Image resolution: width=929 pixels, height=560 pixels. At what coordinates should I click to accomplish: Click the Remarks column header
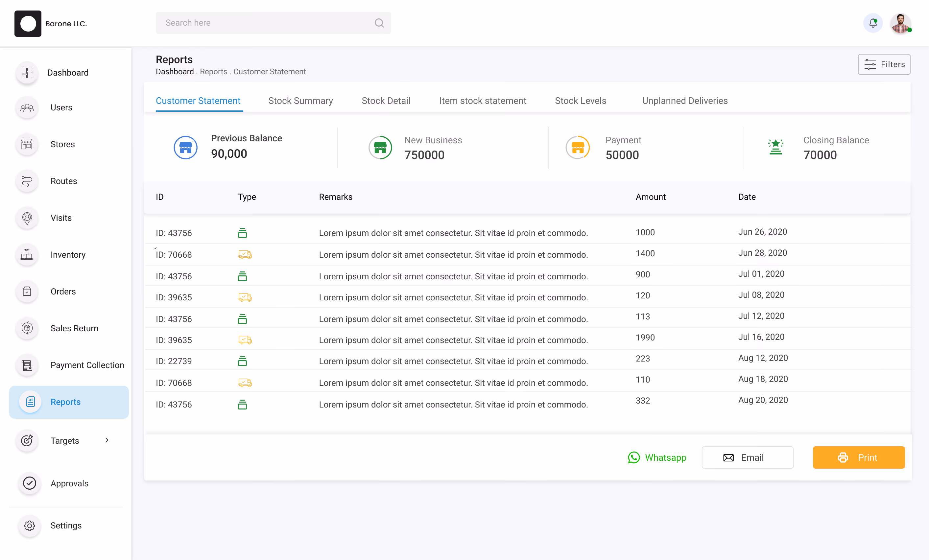[x=335, y=197]
